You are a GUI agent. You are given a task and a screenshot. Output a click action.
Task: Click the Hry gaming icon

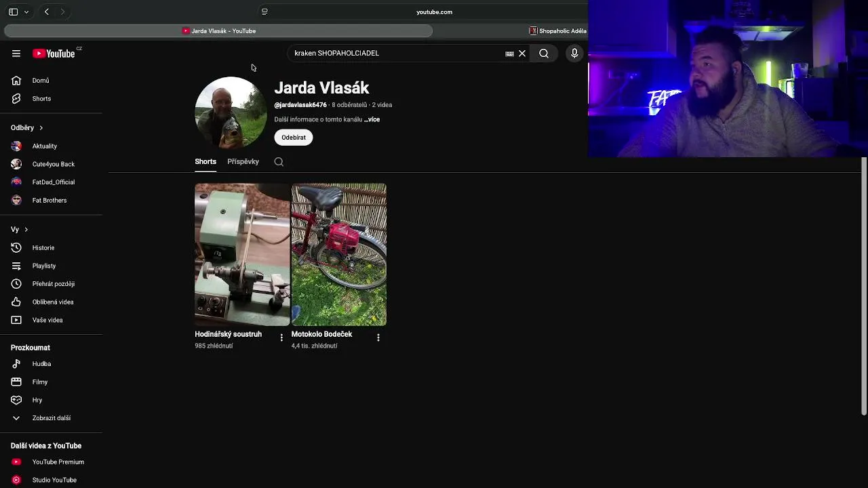[16, 400]
